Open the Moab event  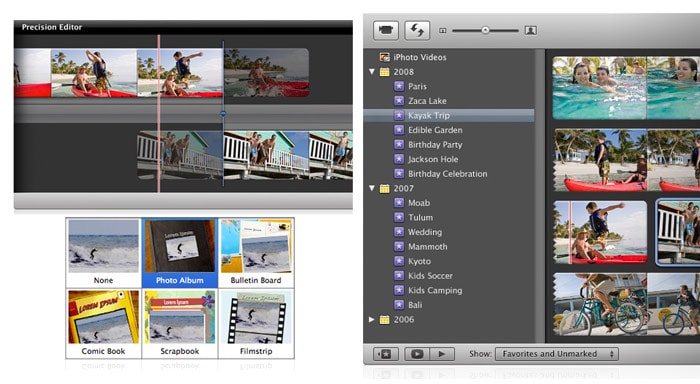(x=419, y=203)
